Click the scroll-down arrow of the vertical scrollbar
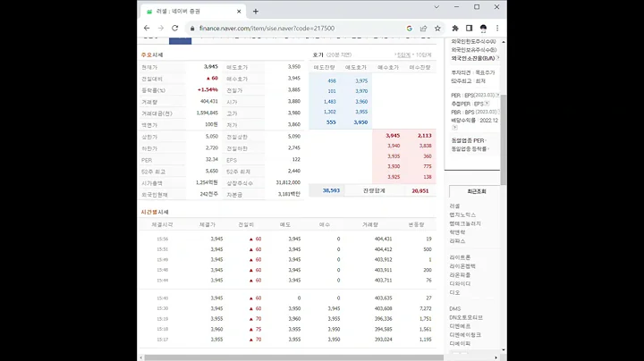 (504, 350)
